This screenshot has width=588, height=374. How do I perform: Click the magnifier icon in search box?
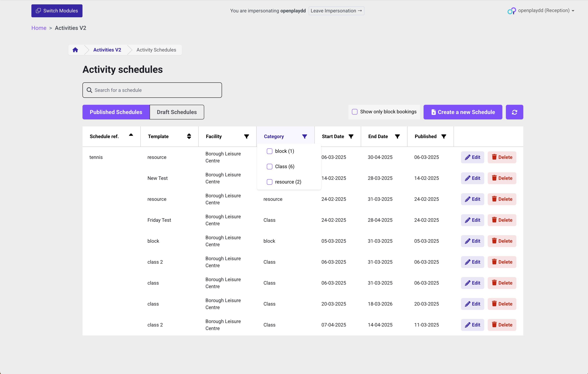coord(89,90)
